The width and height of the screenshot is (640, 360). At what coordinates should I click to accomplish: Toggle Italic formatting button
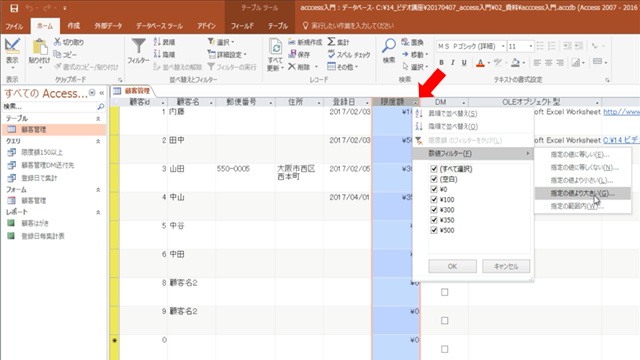[x=453, y=62]
